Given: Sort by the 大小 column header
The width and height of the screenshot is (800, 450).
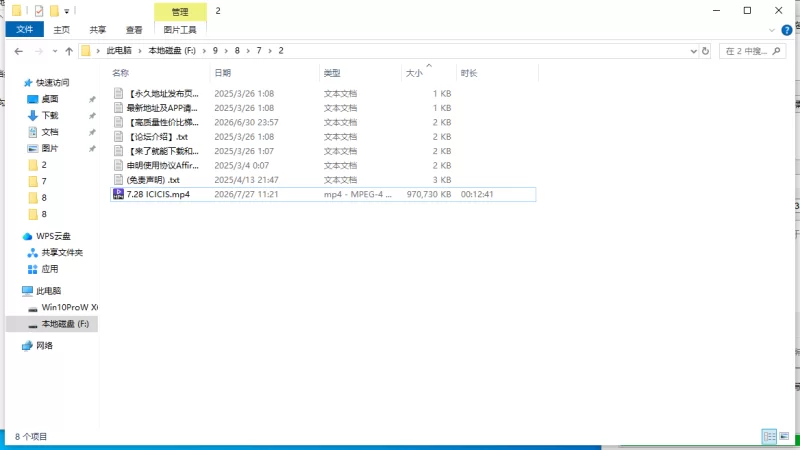Looking at the screenshot, I should click(x=429, y=73).
